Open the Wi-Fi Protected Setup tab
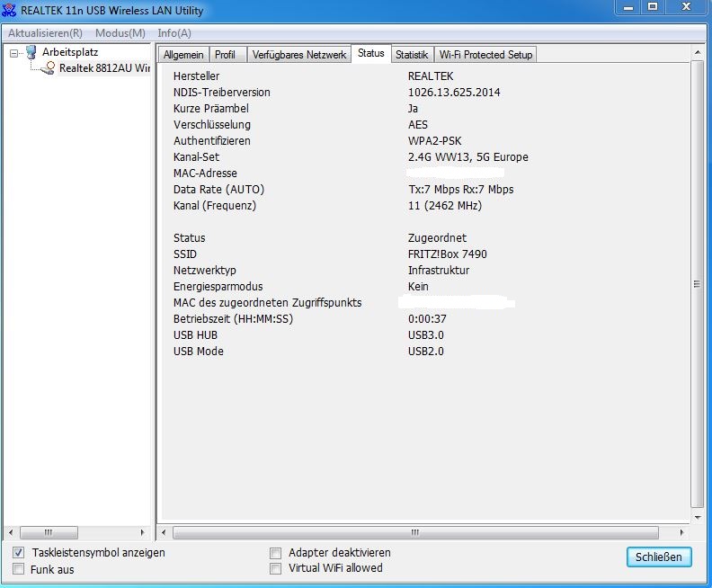This screenshot has width=712, height=588. coord(485,55)
